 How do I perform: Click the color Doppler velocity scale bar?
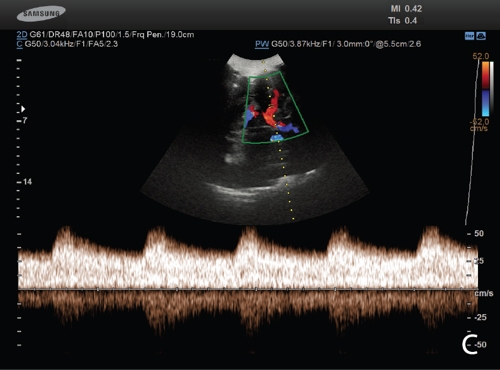[486, 88]
